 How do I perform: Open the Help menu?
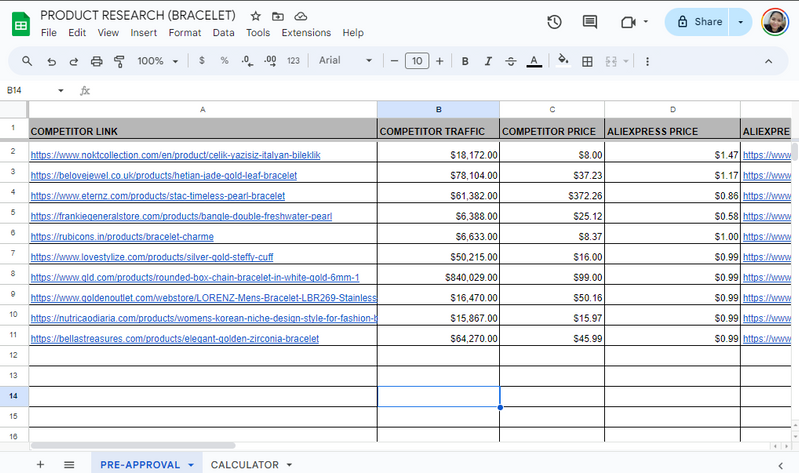point(353,33)
